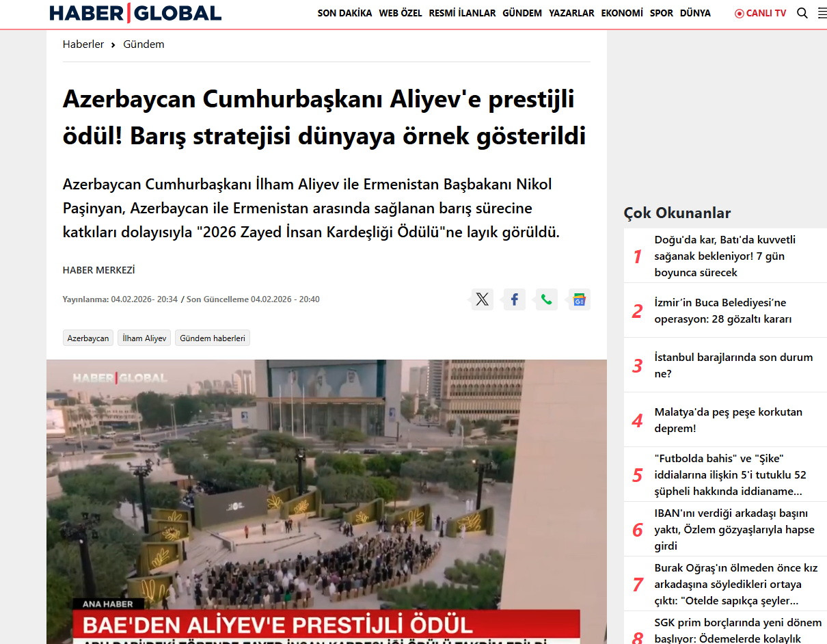Click Haberler breadcrumb link
Screen dimensions: 827x644
[x=83, y=44]
